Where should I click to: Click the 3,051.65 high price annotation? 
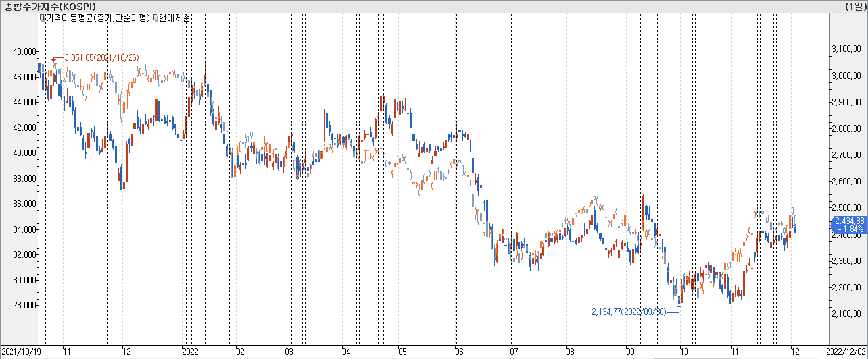102,57
